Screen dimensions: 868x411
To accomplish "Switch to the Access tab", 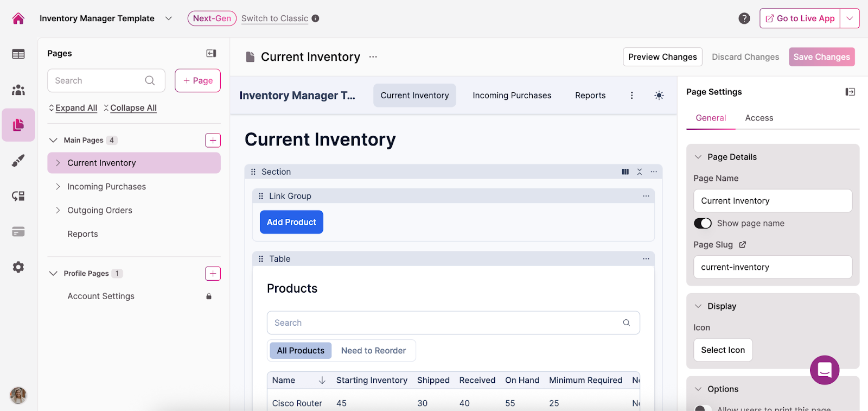I will (x=759, y=118).
